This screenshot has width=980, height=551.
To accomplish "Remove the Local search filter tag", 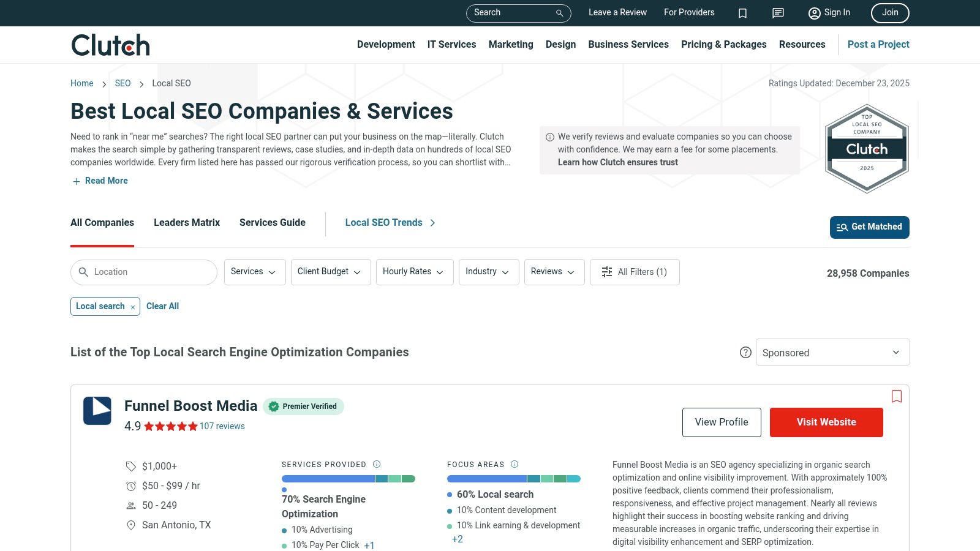I will (x=132, y=307).
